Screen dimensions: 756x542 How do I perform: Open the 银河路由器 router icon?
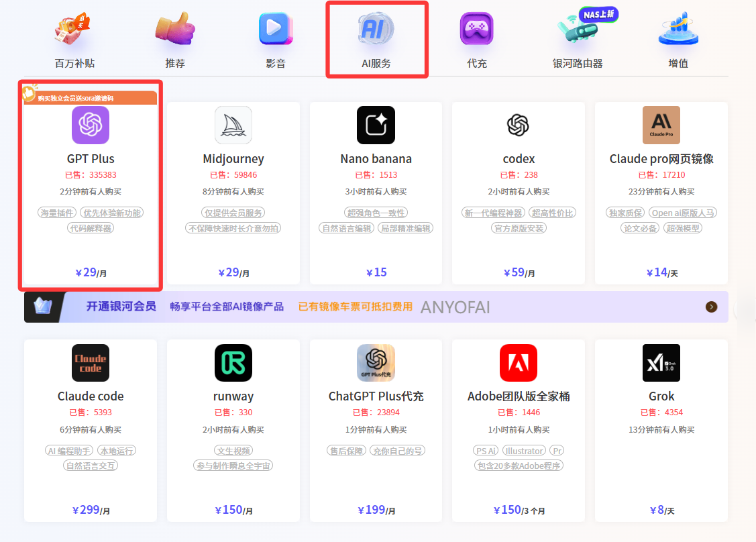coord(578,30)
